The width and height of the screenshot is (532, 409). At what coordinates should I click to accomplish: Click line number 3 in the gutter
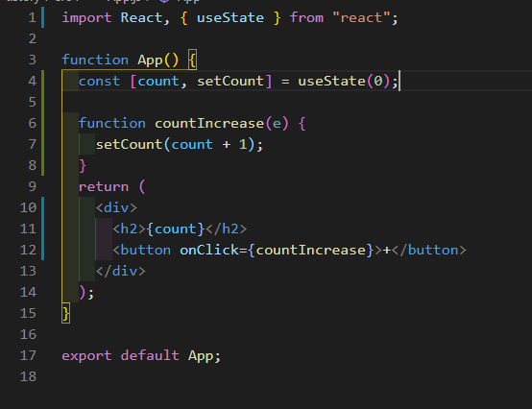(x=33, y=60)
